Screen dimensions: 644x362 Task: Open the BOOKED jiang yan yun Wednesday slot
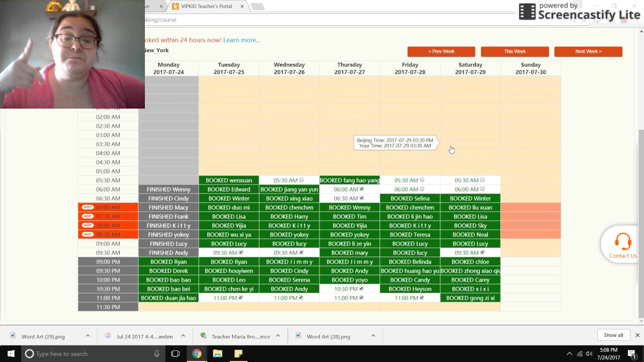point(289,189)
